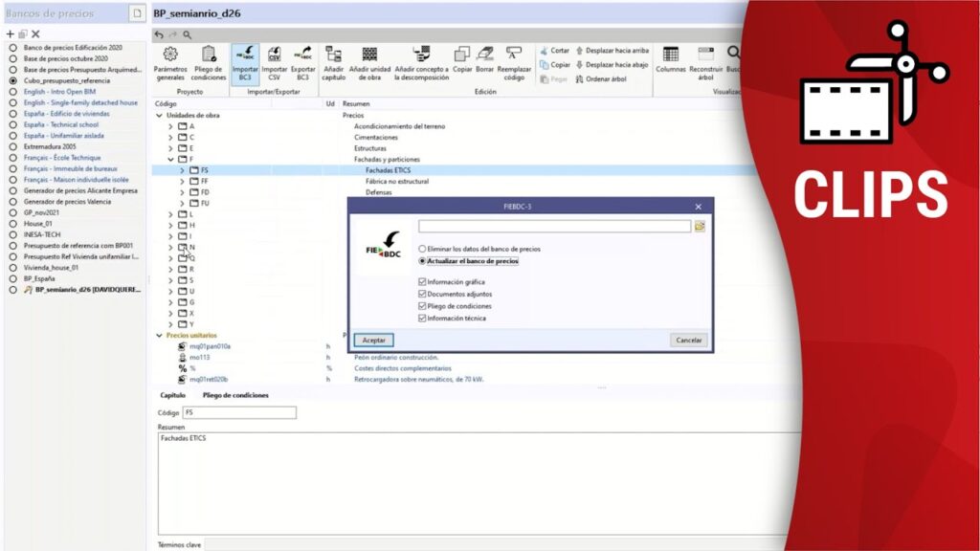This screenshot has height=551, width=980.
Task: Toggle Documentos adjuntos checkbox
Action: coord(422,295)
